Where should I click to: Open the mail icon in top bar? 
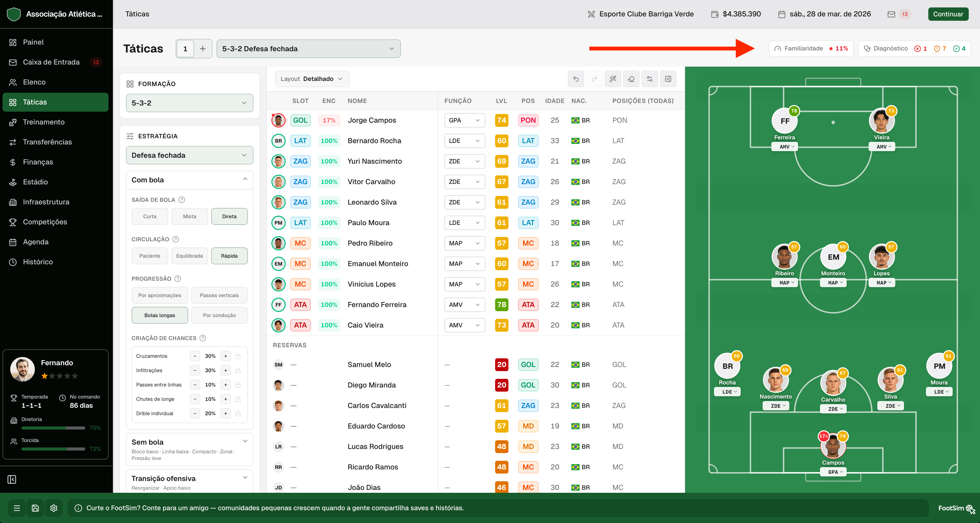(891, 14)
